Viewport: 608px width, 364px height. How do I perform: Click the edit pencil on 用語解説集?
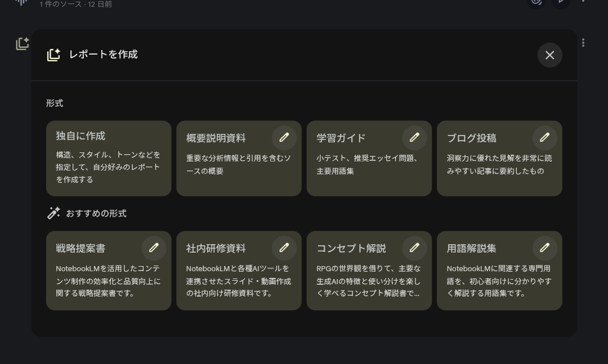544,248
